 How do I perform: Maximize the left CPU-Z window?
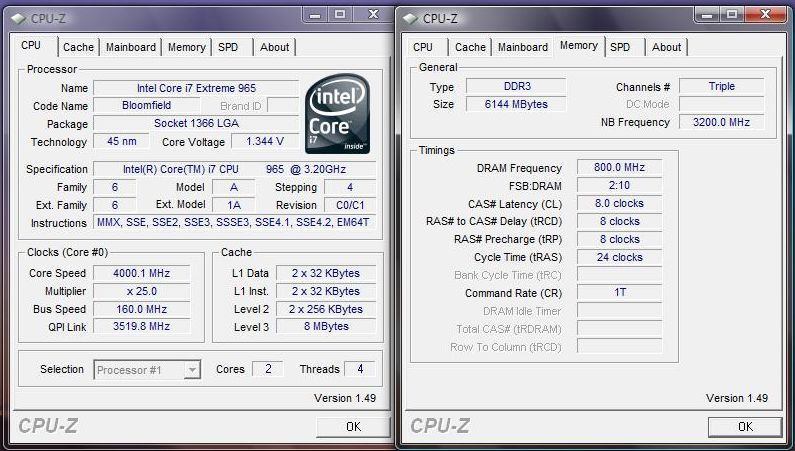click(340, 15)
